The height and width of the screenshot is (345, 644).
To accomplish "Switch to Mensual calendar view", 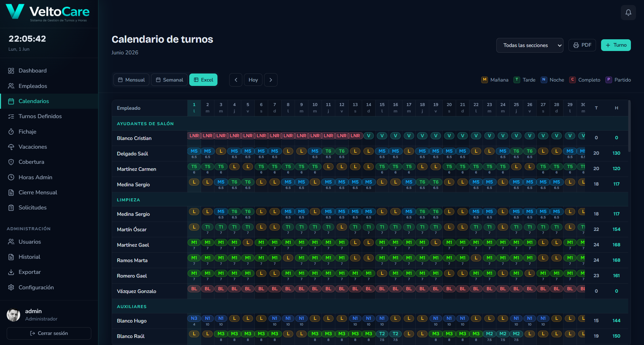I will pos(131,80).
